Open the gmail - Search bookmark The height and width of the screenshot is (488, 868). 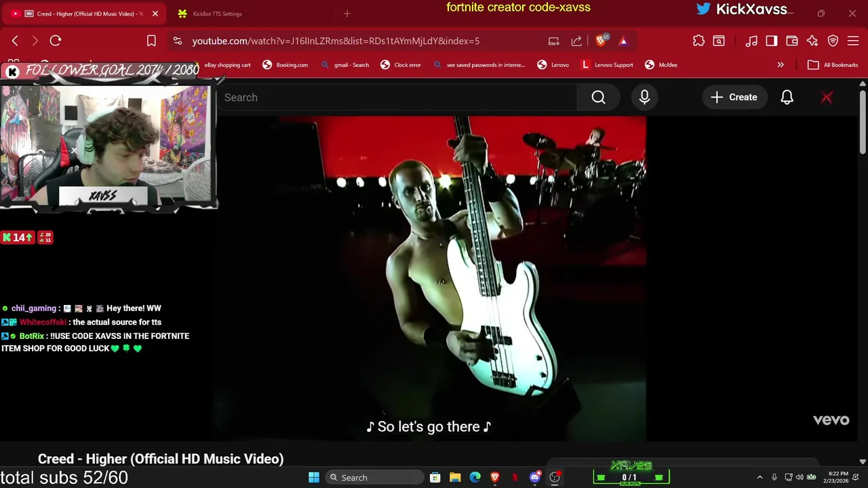(344, 65)
